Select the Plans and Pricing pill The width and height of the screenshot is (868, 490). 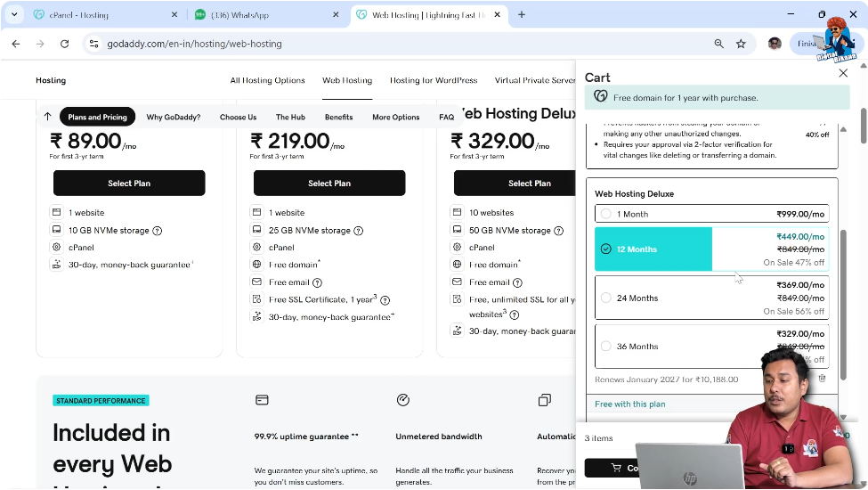click(97, 117)
